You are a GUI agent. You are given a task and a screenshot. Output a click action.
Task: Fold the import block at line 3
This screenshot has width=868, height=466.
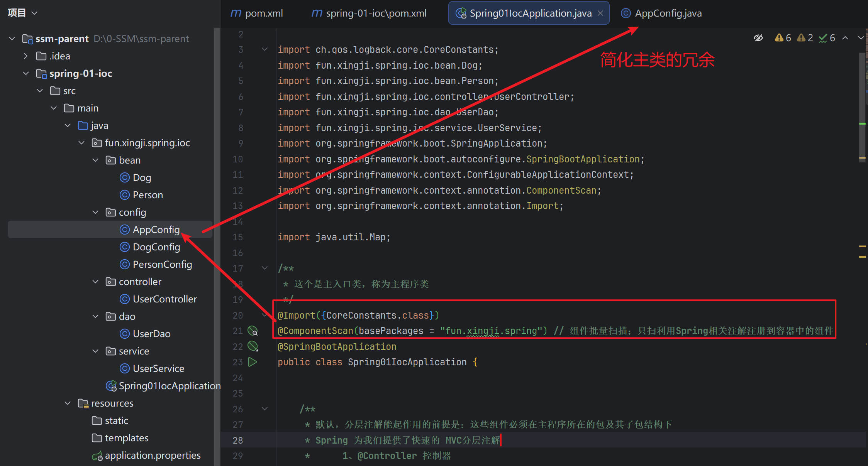pyautogui.click(x=265, y=49)
